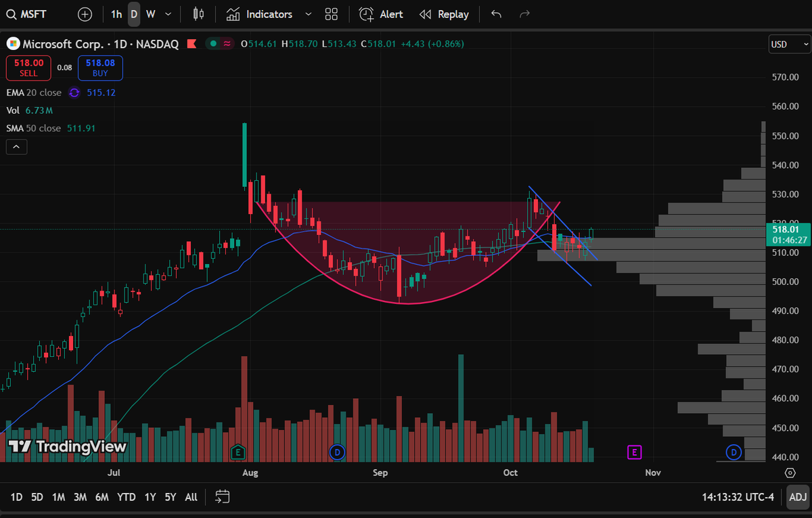
Task: Open the USD currency dropdown
Action: click(x=789, y=45)
